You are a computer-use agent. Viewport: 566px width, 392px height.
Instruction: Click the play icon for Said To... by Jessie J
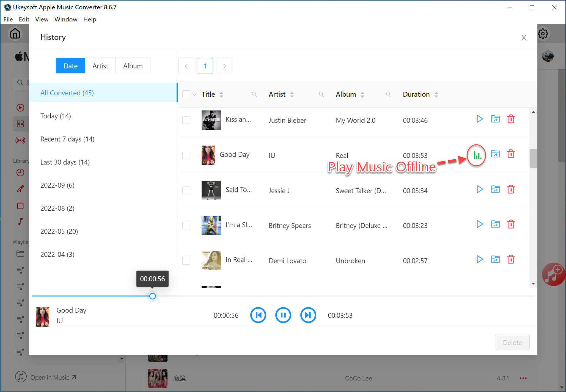click(x=479, y=189)
